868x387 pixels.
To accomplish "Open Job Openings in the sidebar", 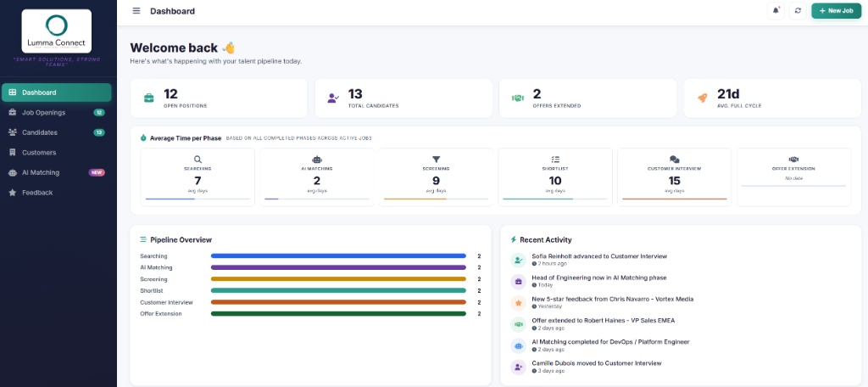I will click(x=57, y=113).
